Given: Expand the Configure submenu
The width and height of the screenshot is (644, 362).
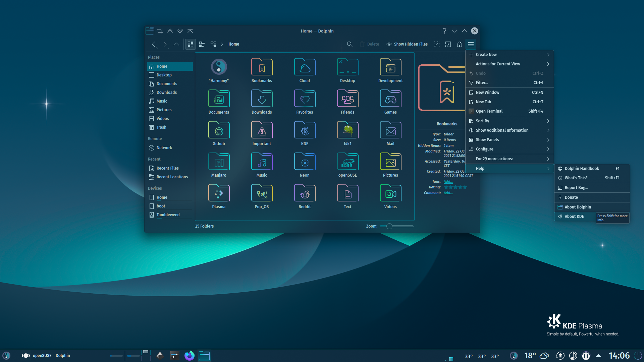Looking at the screenshot, I should [509, 149].
